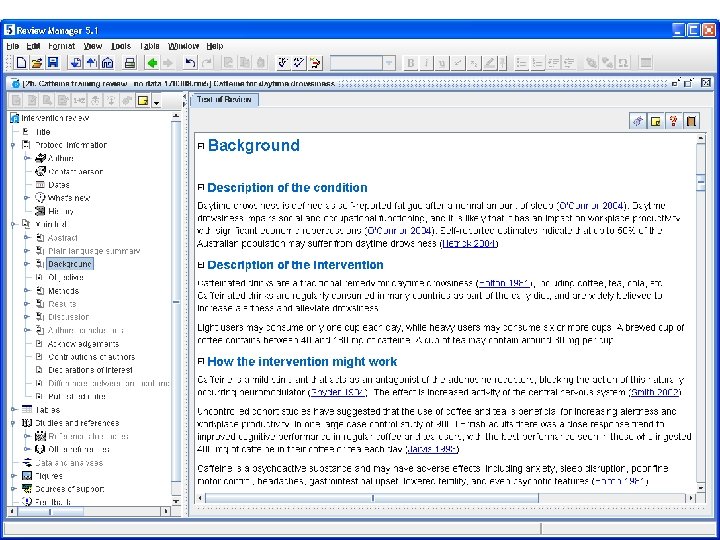Open My Reviews via the house icon

pos(107,63)
